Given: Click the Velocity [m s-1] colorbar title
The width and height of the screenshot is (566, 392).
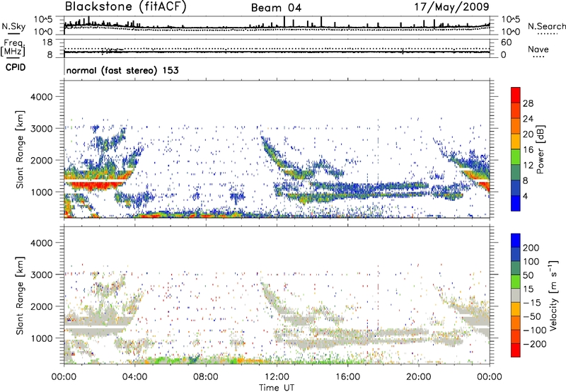Looking at the screenshot, I should point(553,295).
